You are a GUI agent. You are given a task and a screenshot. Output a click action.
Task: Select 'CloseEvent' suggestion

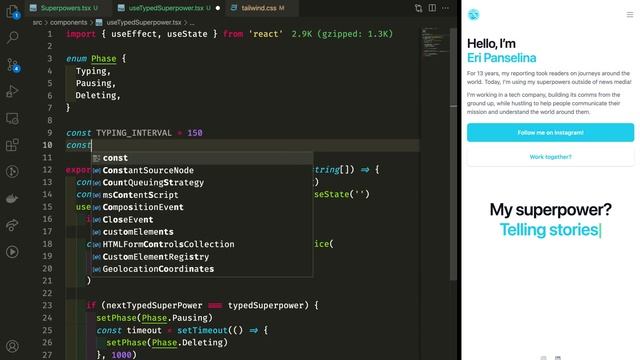click(202, 220)
